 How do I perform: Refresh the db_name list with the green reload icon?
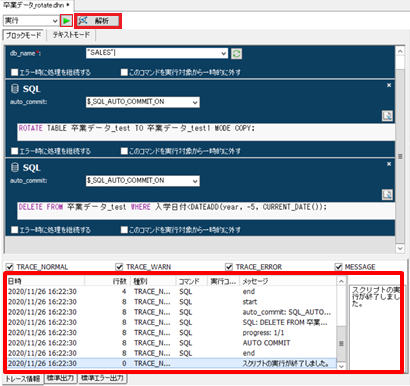point(236,54)
